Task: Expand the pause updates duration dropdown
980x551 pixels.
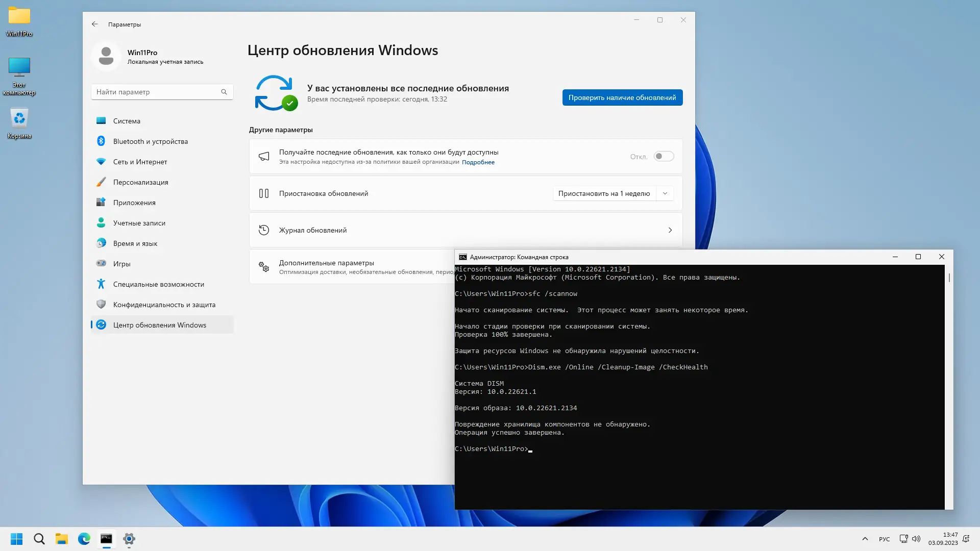Action: pos(665,193)
